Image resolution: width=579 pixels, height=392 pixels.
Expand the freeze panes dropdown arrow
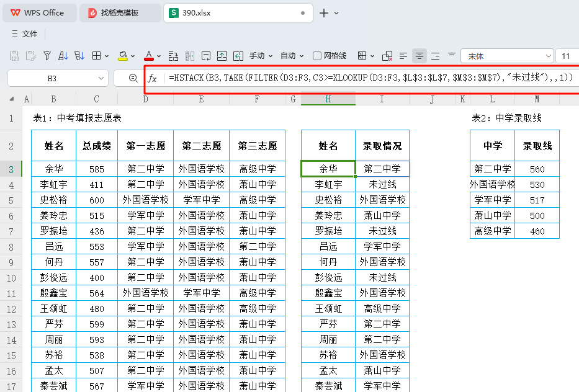click(x=372, y=56)
